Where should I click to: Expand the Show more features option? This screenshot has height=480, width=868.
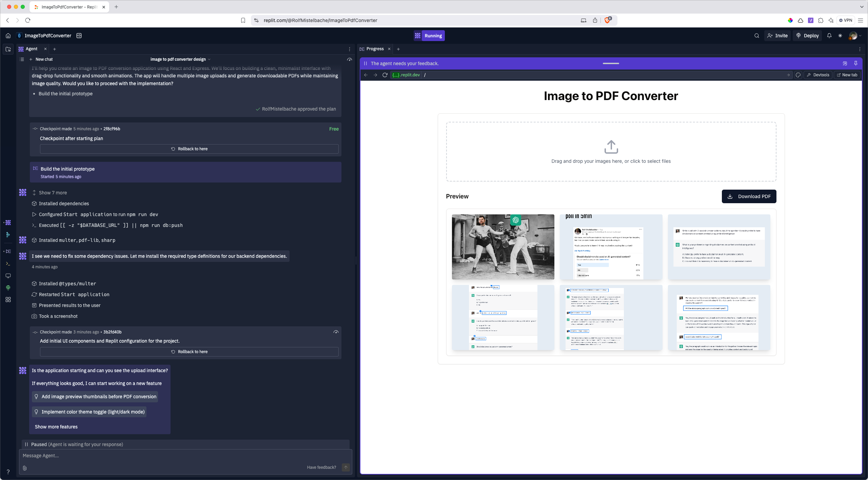56,427
